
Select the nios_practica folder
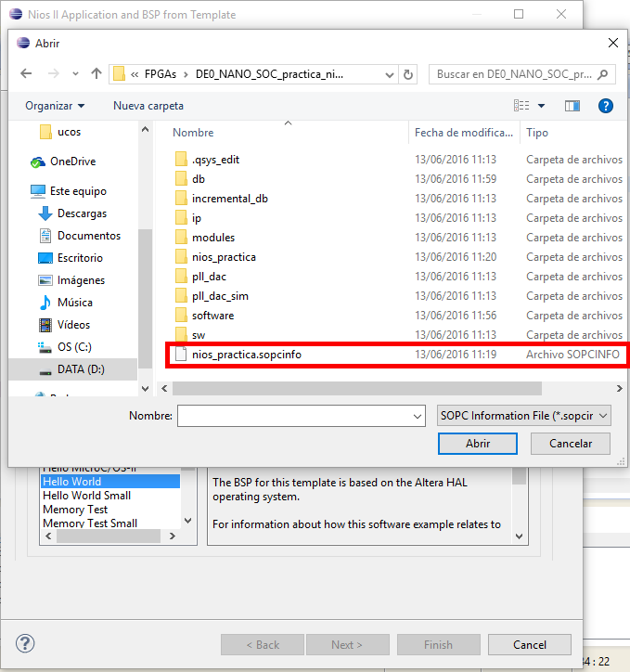coord(224,257)
